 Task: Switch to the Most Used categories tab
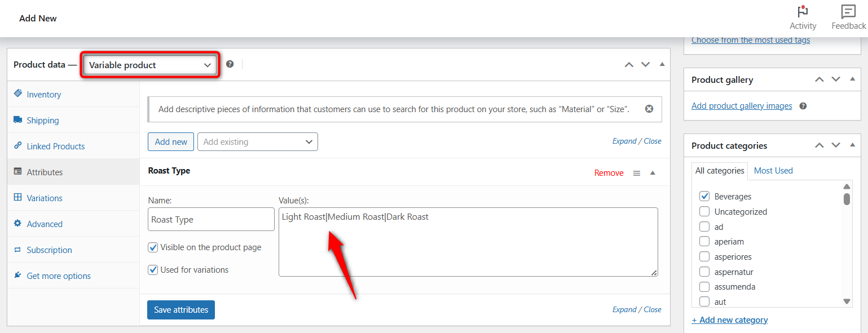[773, 170]
